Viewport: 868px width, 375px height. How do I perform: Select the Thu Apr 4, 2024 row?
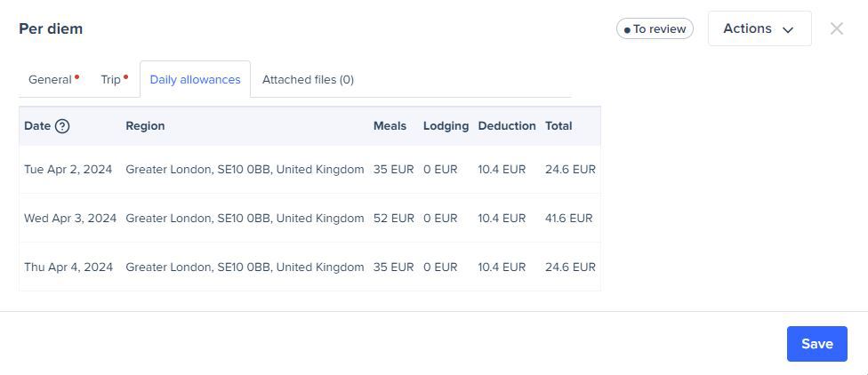click(68, 267)
